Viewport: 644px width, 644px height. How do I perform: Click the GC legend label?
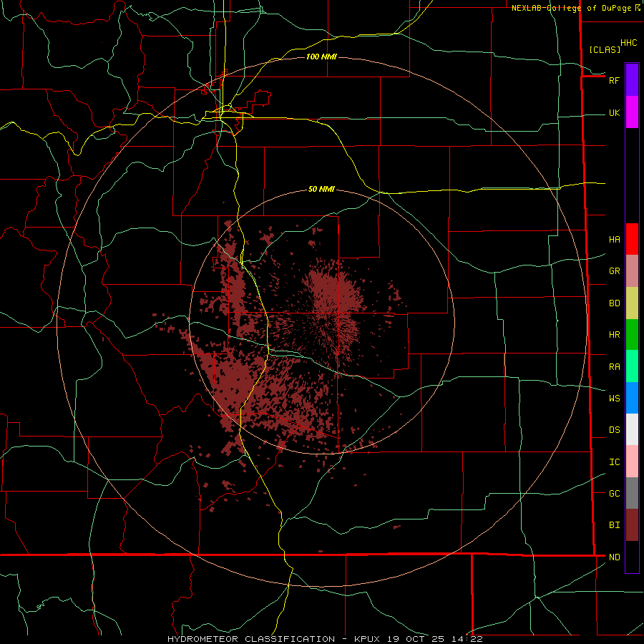click(x=614, y=494)
